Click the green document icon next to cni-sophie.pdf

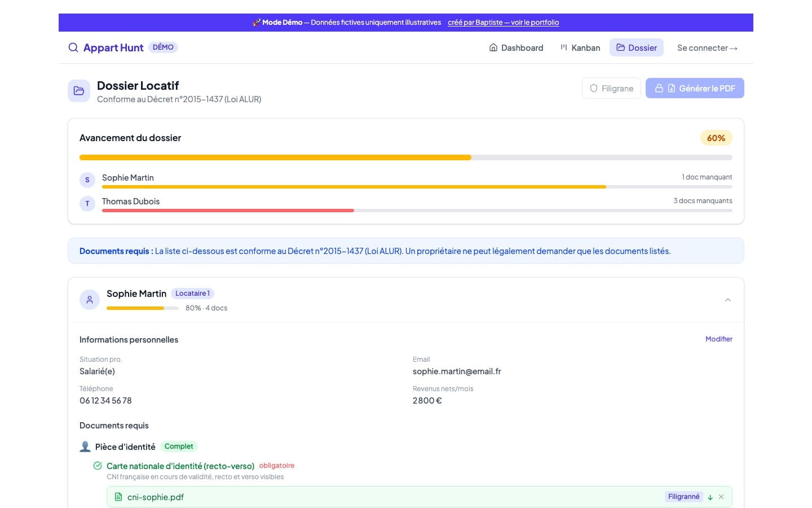(x=118, y=497)
